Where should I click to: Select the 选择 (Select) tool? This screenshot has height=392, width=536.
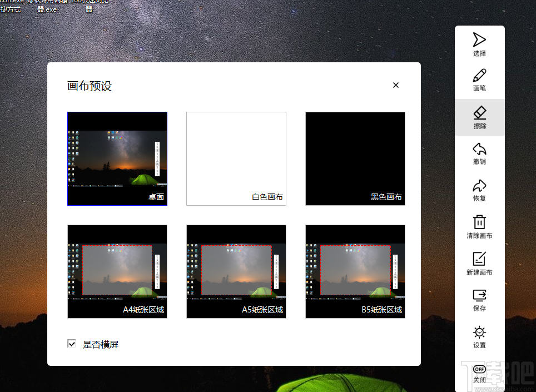click(479, 43)
